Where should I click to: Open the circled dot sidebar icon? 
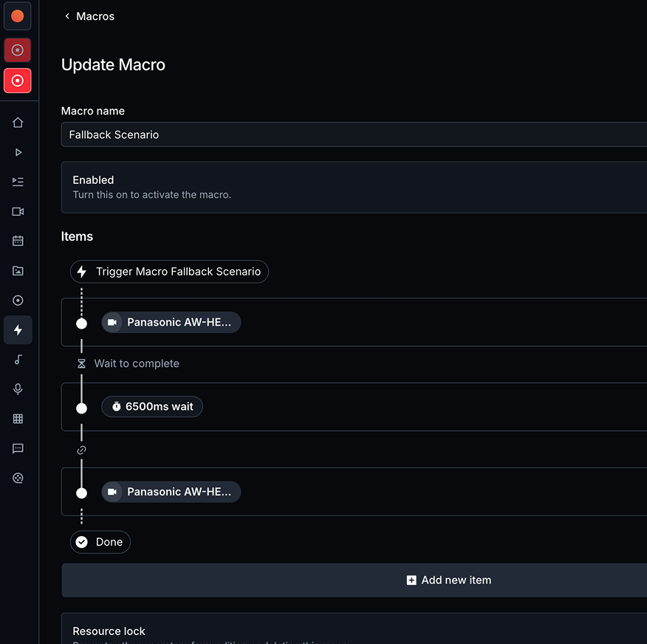click(x=18, y=301)
